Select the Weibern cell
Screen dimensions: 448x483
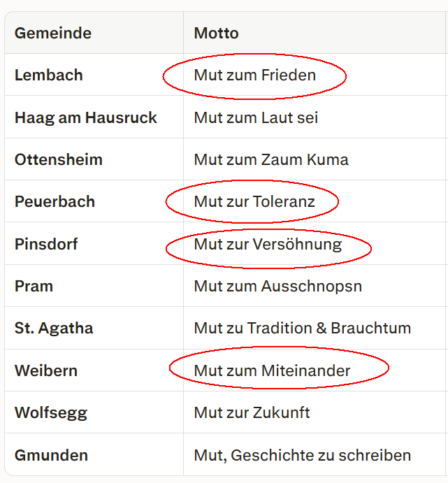click(x=46, y=370)
